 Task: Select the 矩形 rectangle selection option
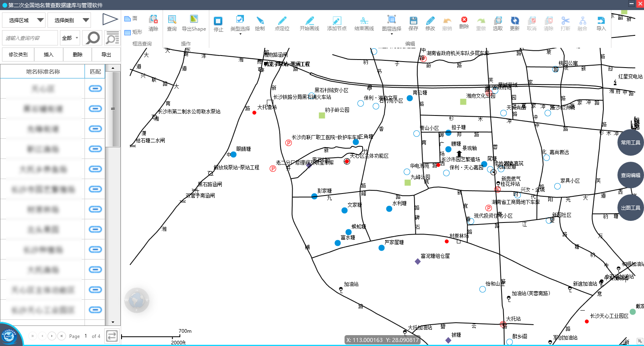[x=133, y=32]
